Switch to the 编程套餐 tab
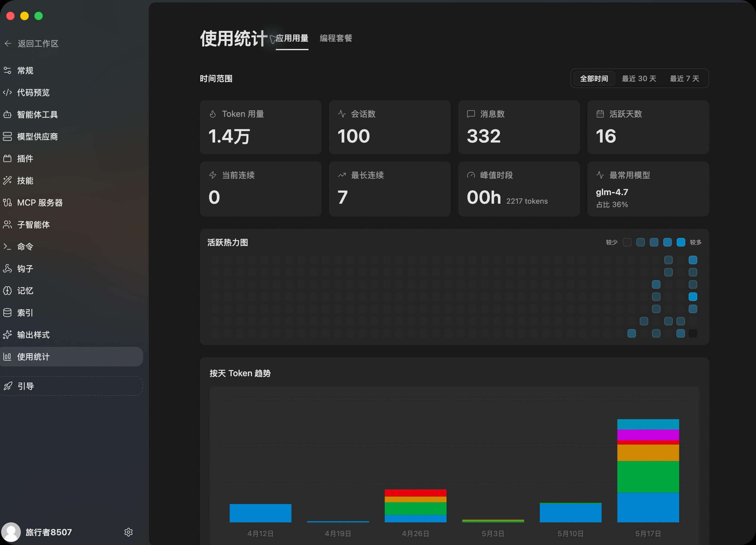The width and height of the screenshot is (756, 545). (x=336, y=38)
